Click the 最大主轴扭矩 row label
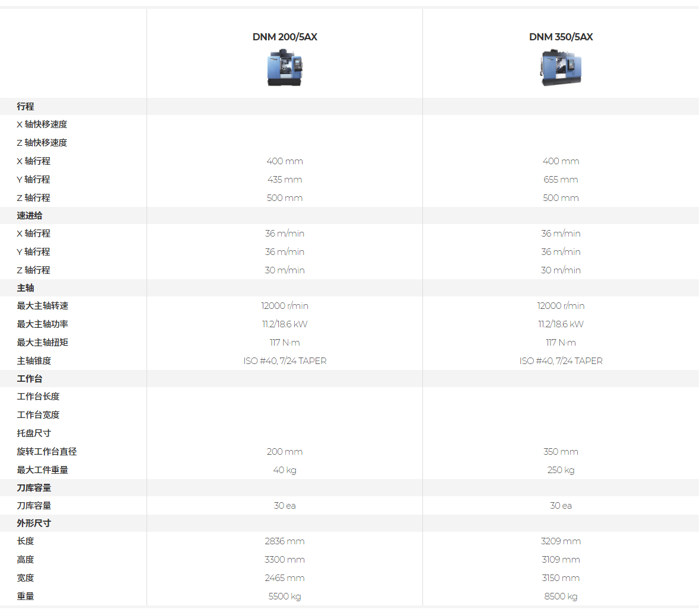Screen dimensions: 700x616 (42, 343)
